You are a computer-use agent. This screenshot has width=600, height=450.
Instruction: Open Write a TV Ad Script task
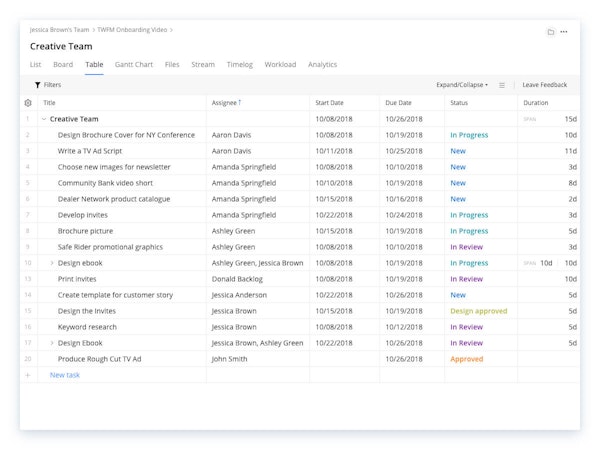pyautogui.click(x=90, y=151)
